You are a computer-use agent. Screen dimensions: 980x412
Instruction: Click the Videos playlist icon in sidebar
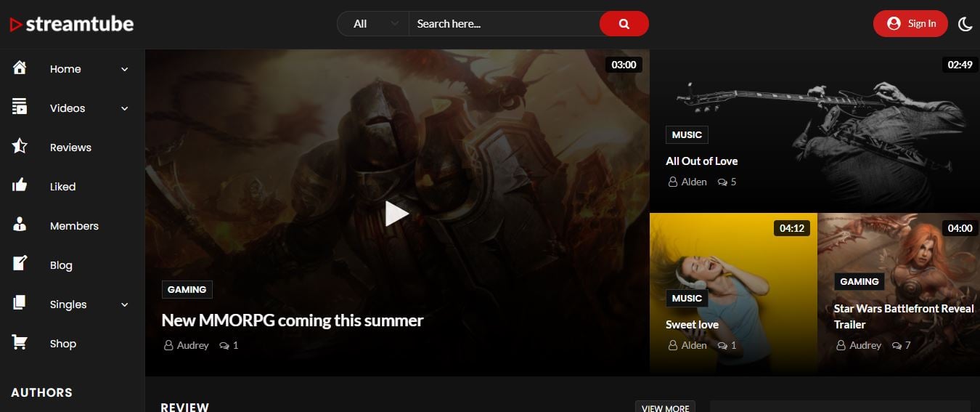pyautogui.click(x=20, y=108)
